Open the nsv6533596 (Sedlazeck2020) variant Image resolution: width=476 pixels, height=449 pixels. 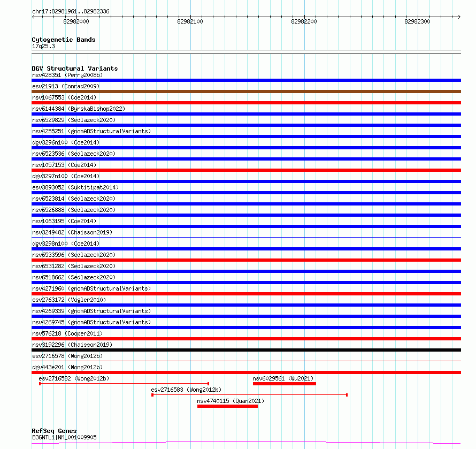click(74, 255)
